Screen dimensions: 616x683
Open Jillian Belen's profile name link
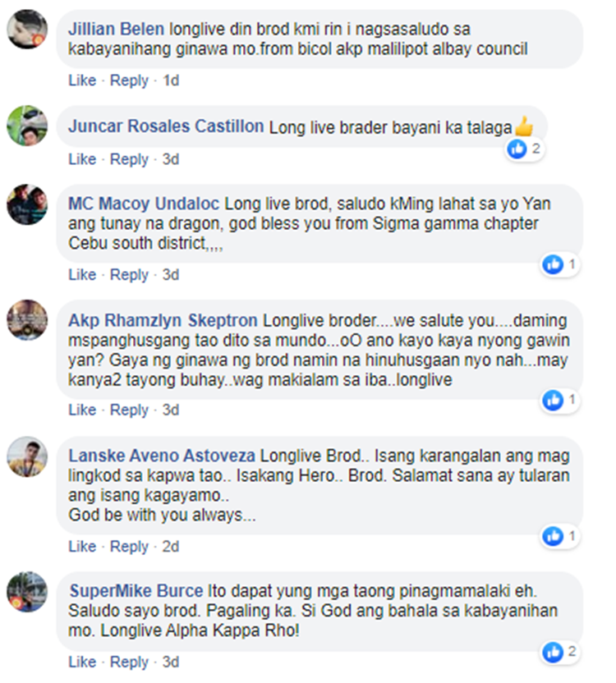[116, 30]
